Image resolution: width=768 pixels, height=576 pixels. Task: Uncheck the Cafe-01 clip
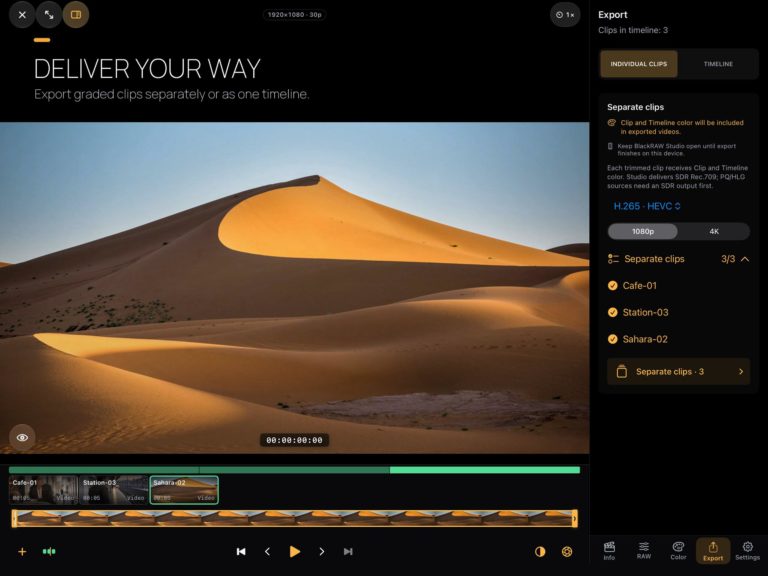[x=612, y=286]
